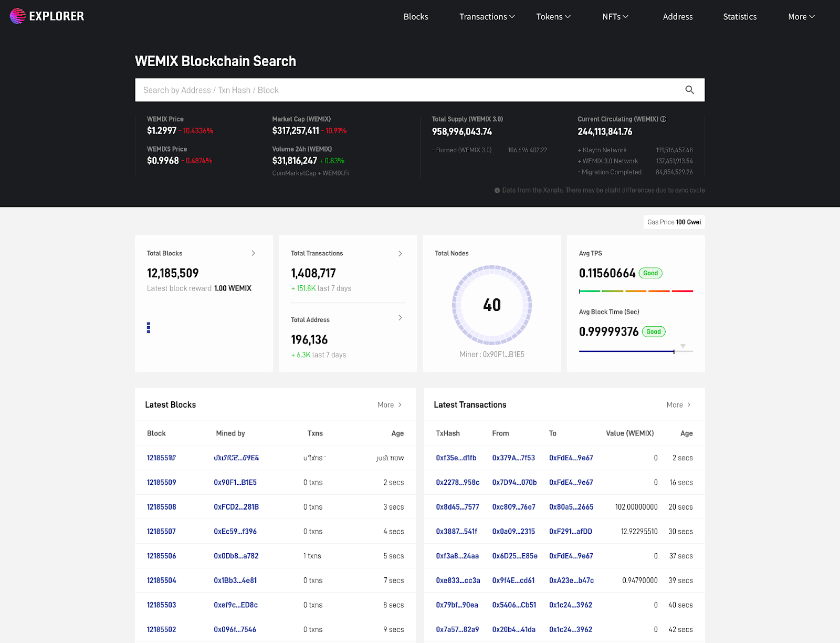Click the Latest Blocks More arrow
Screen dimensions: 840x643
click(x=400, y=405)
